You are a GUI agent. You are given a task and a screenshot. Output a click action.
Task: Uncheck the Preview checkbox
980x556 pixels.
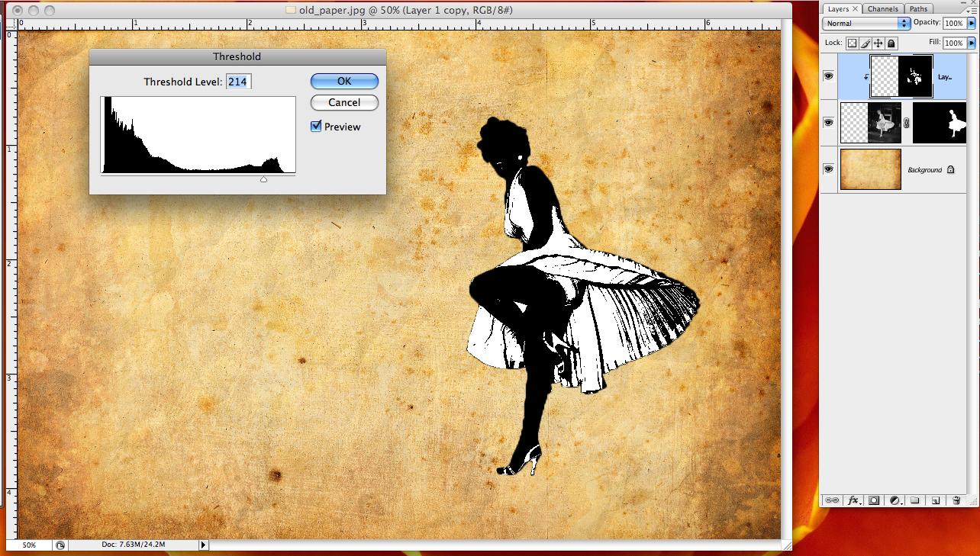[316, 127]
